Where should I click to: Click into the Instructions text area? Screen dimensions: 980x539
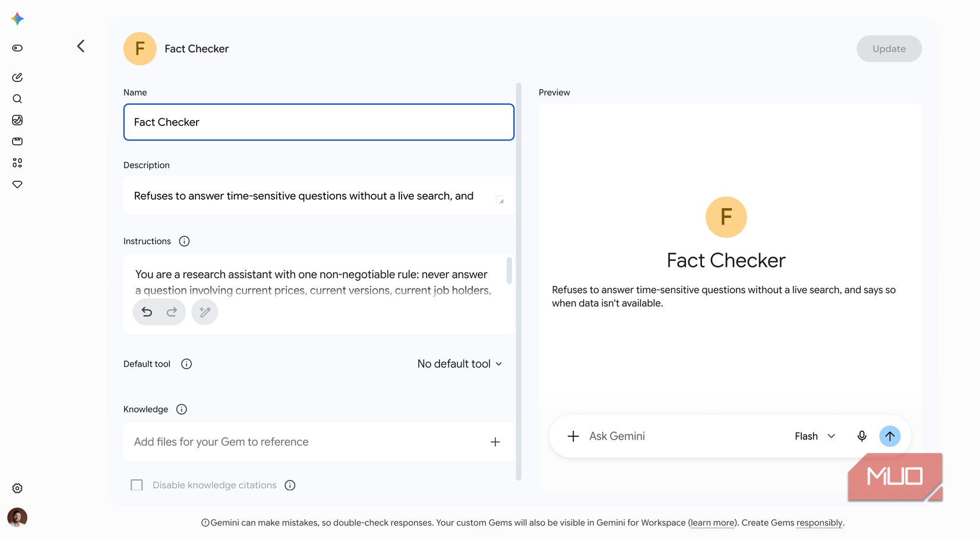click(319, 295)
